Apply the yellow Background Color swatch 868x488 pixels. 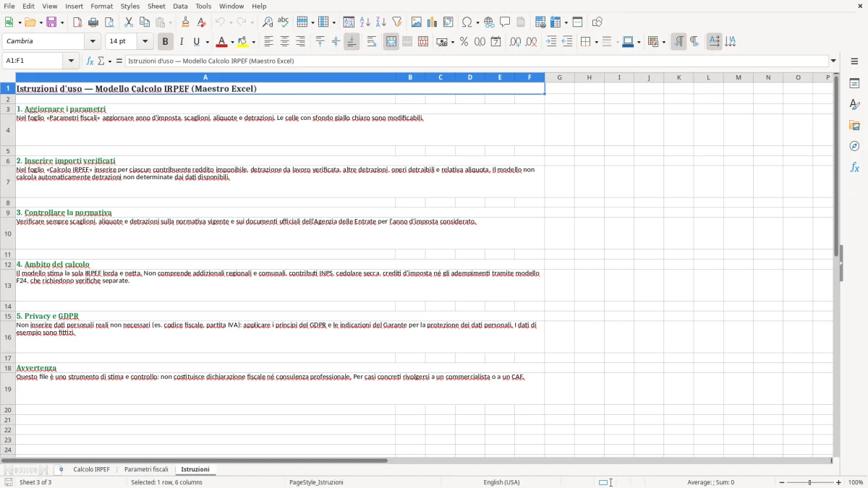(x=243, y=42)
